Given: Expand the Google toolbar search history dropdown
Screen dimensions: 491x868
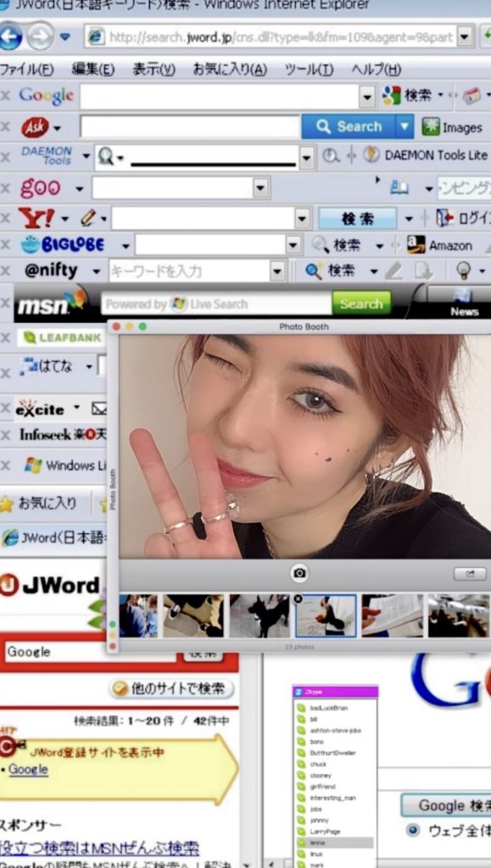Looking at the screenshot, I should 367,97.
